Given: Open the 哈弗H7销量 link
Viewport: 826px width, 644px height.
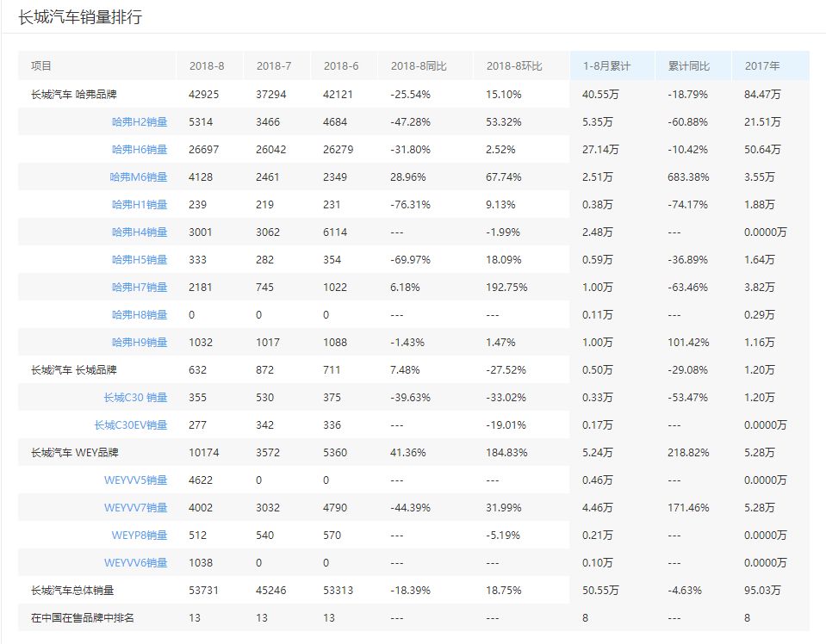Looking at the screenshot, I should tap(140, 288).
